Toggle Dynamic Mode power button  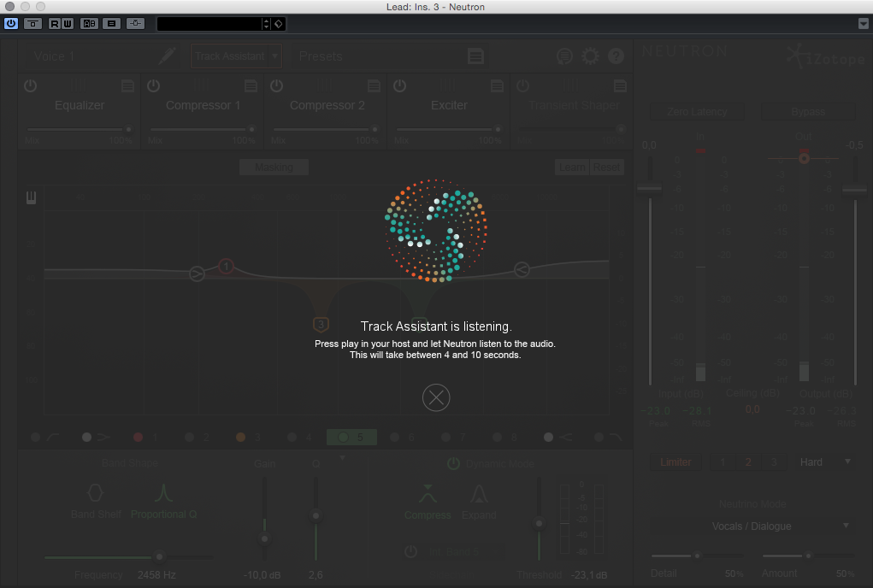[x=454, y=463]
